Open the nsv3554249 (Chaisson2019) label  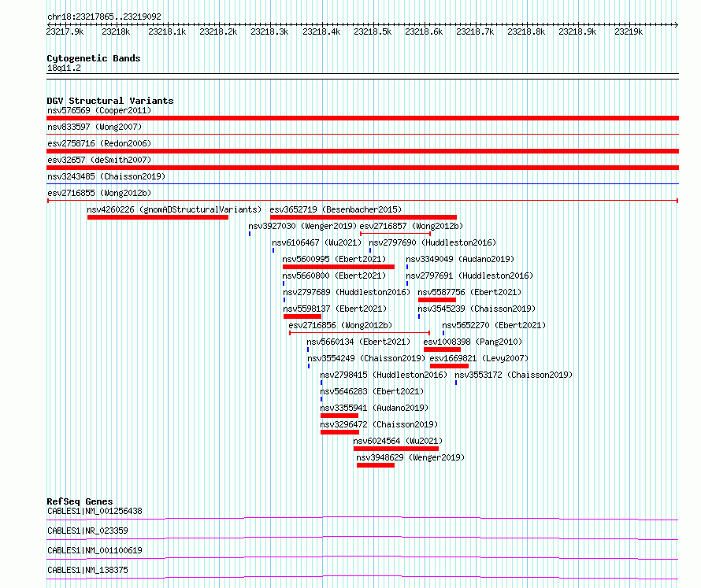[366, 358]
